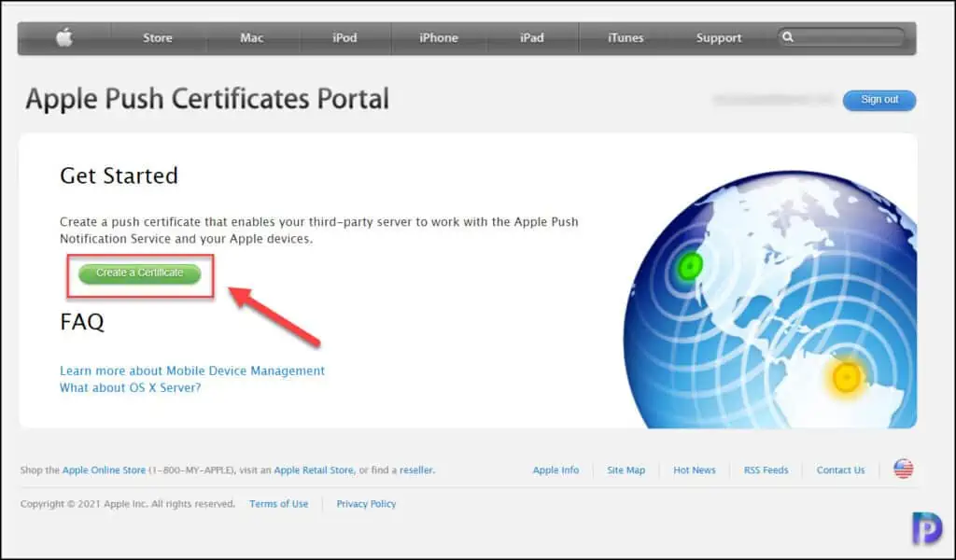Open the Privacy Policy link
Image resolution: width=956 pixels, height=560 pixels.
pyautogui.click(x=366, y=504)
